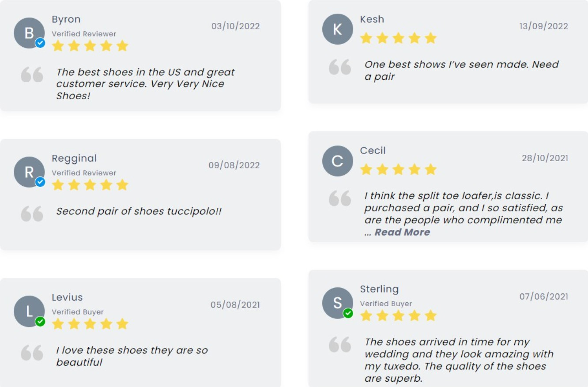Click Kesh's avatar circle with letter K
This screenshot has height=387, width=588.
337,29
